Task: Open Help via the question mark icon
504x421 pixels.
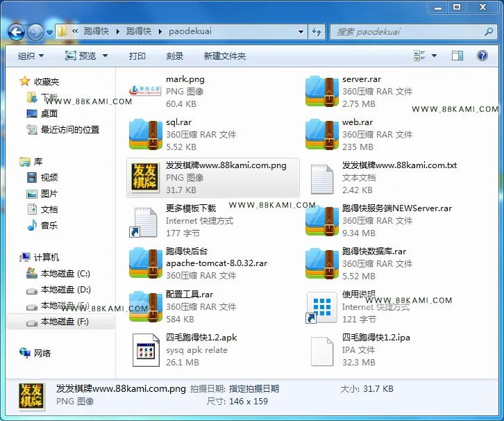Action: click(482, 56)
